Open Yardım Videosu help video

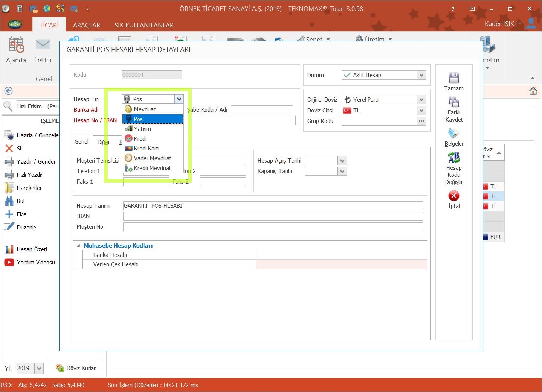[x=30, y=262]
